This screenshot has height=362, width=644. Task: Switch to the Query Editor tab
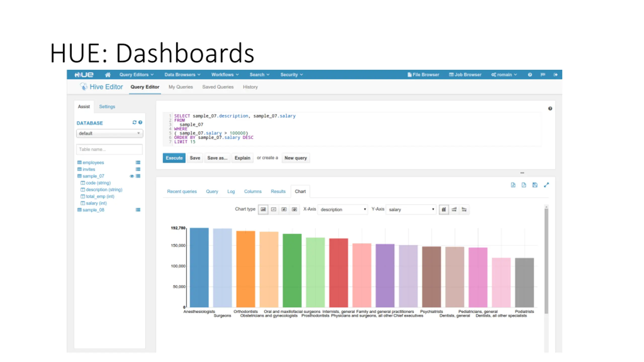(145, 87)
